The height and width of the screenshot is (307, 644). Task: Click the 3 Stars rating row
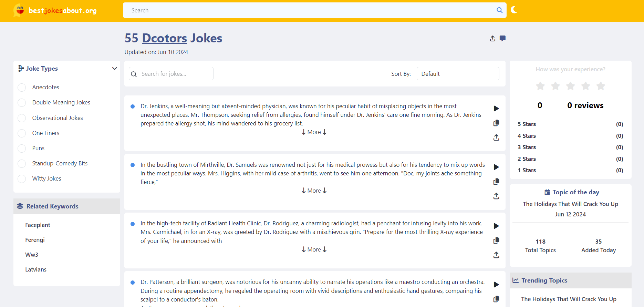pyautogui.click(x=570, y=147)
